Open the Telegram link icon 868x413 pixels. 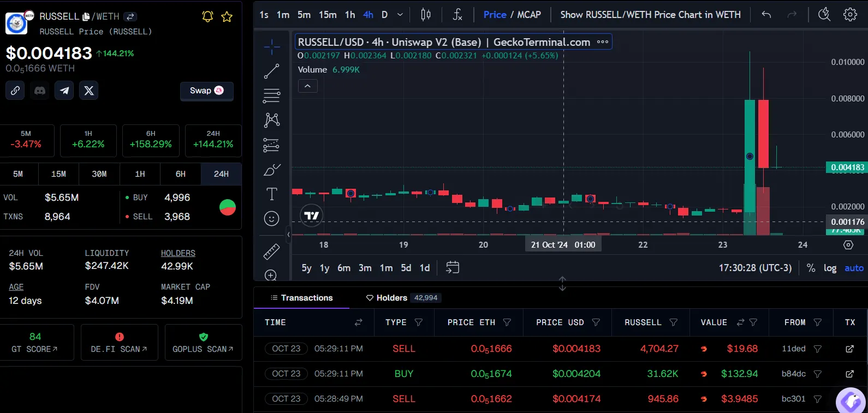point(64,91)
